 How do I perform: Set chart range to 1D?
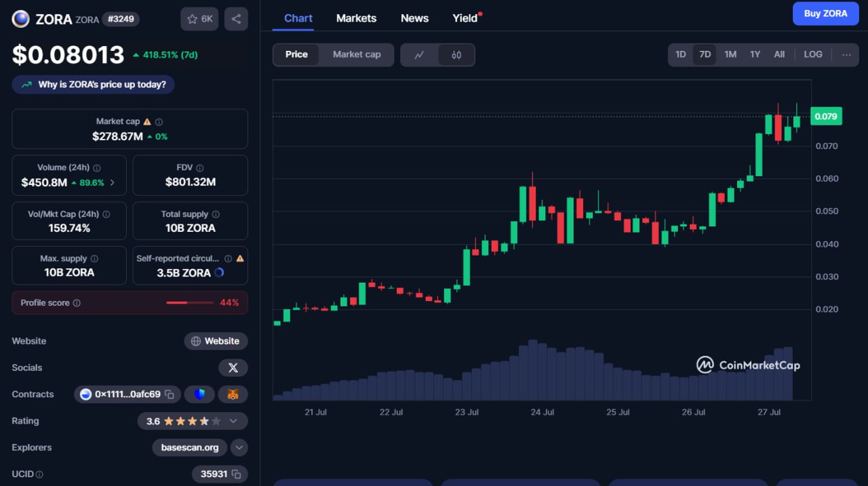click(681, 55)
